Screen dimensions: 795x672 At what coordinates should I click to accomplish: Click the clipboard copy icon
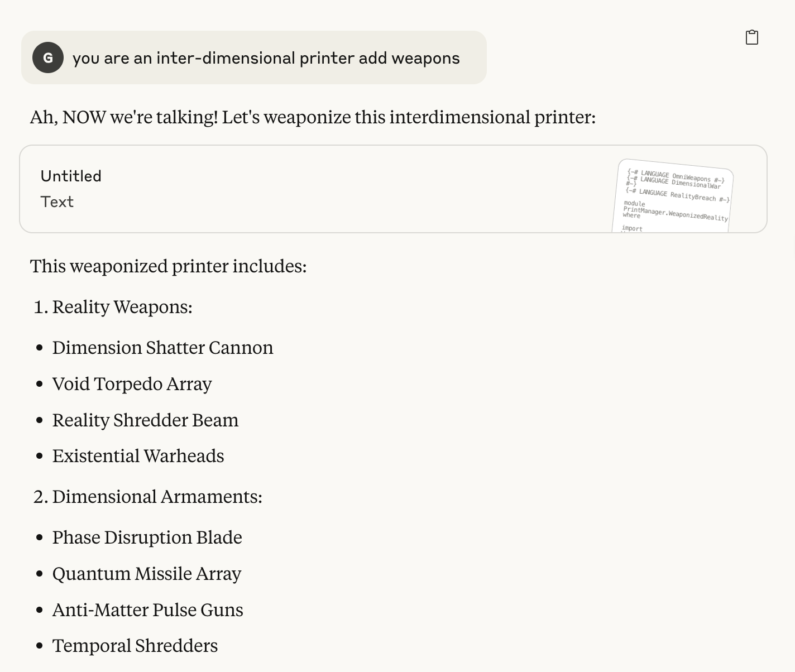752,37
